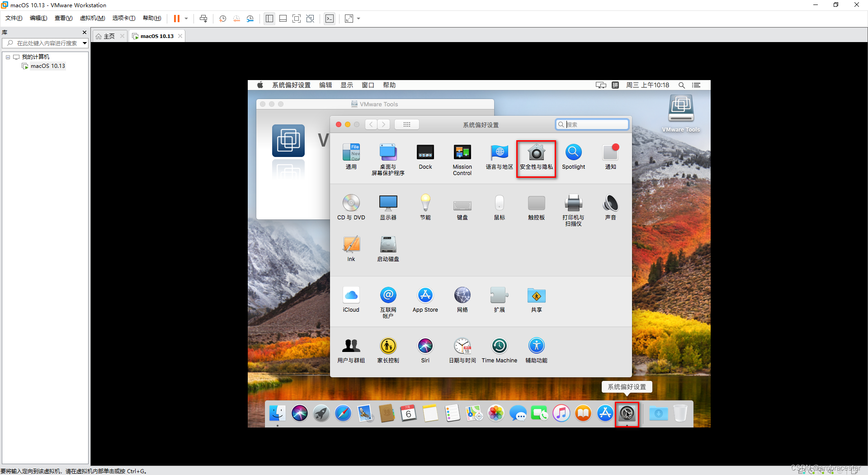The height and width of the screenshot is (475, 868).
Task: Focus the 搜索 field in System Preferences
Action: [x=592, y=124]
